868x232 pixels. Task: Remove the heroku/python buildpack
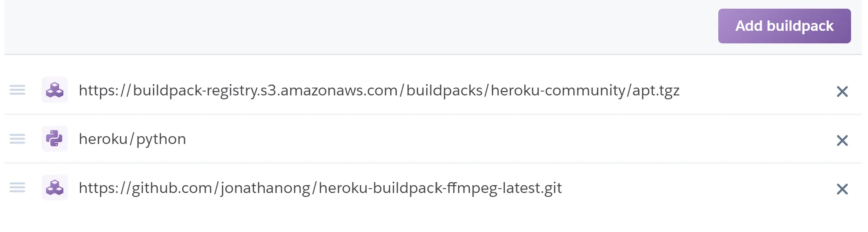tap(842, 141)
